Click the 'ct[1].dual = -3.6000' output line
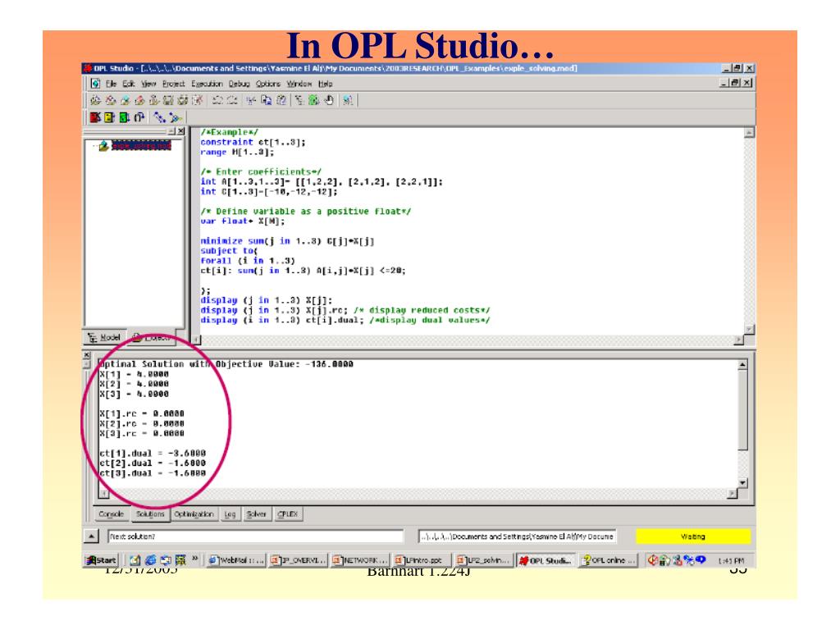The width and height of the screenshot is (840, 630). tap(152, 453)
